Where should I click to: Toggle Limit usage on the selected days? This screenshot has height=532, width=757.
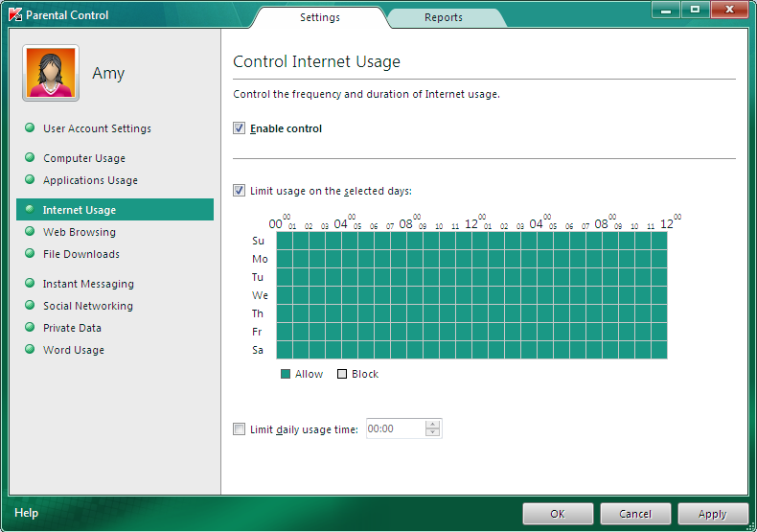pyautogui.click(x=239, y=190)
